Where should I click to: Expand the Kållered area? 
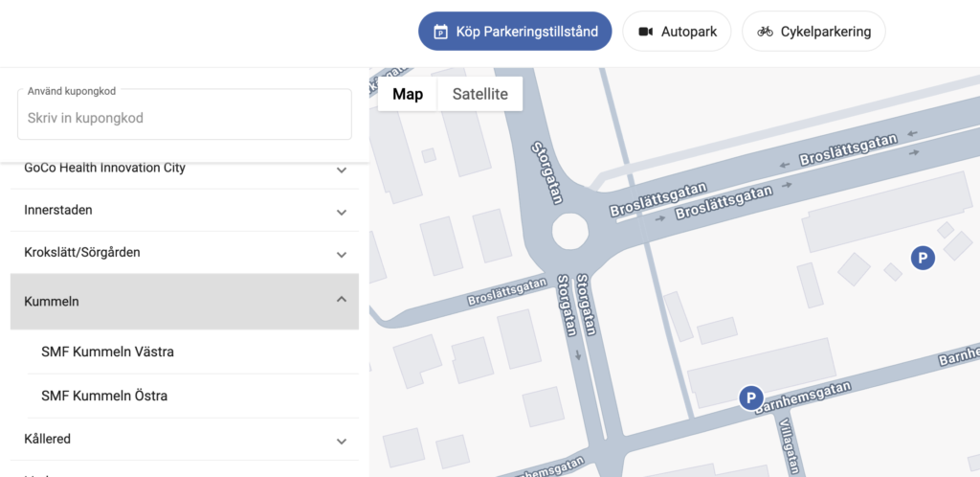342,441
